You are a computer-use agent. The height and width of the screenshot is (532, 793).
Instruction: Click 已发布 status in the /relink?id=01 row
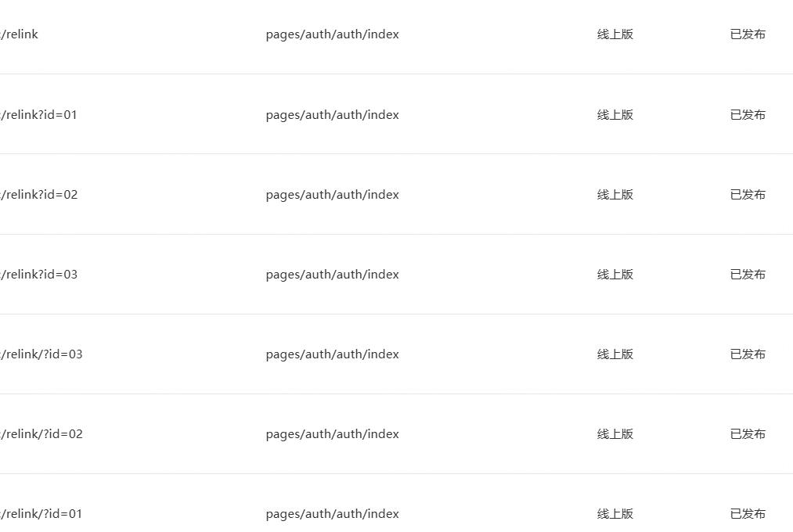click(748, 115)
